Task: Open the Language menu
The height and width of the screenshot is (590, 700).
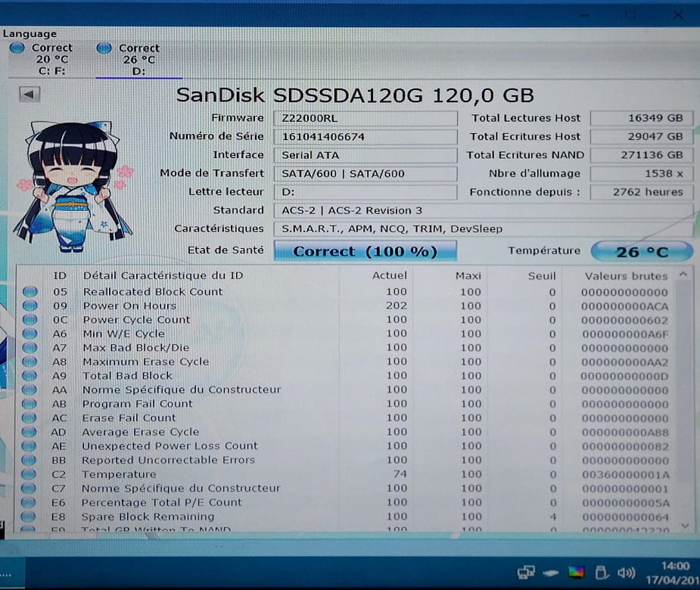Action: (30, 33)
